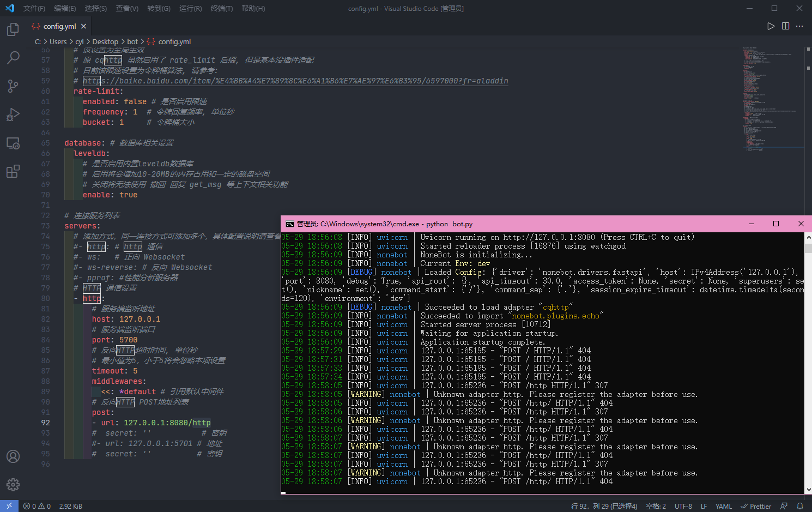Image resolution: width=812 pixels, height=512 pixels.
Task: Open the Run and Debug view
Action: (13, 115)
